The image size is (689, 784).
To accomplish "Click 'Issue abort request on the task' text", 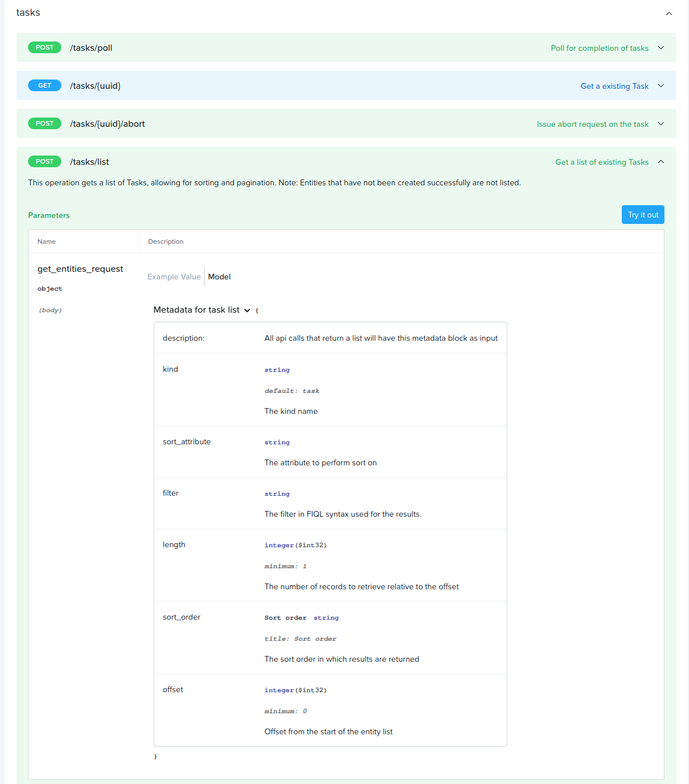I will pos(592,124).
